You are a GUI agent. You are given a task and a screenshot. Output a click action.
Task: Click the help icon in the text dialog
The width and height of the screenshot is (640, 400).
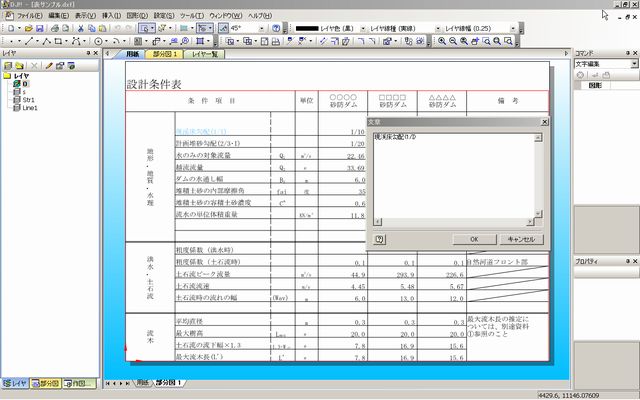tap(380, 240)
